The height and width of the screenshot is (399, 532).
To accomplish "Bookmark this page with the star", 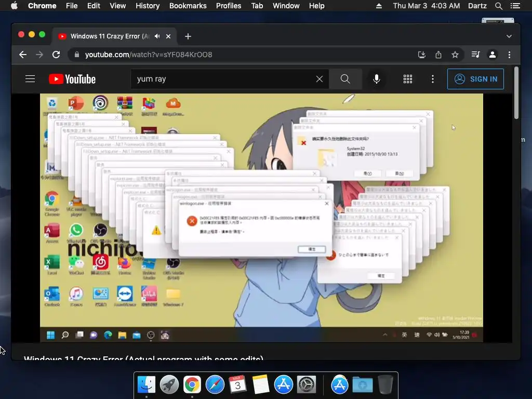I will point(455,55).
